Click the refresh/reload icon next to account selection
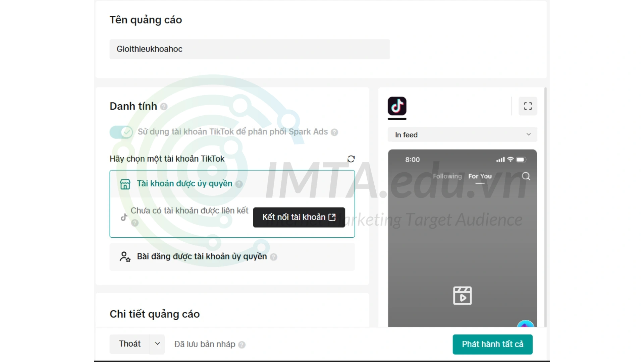 [x=351, y=159]
